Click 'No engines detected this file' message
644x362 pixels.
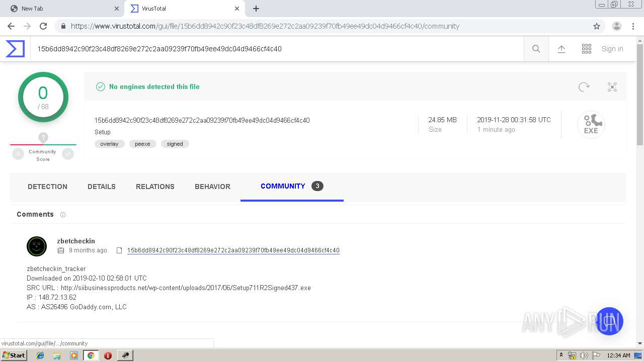pyautogui.click(x=154, y=87)
